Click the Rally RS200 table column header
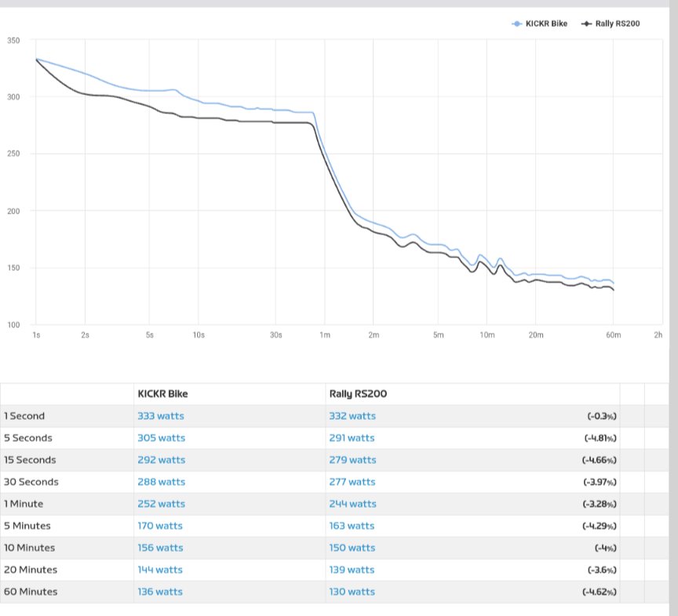 pos(358,394)
